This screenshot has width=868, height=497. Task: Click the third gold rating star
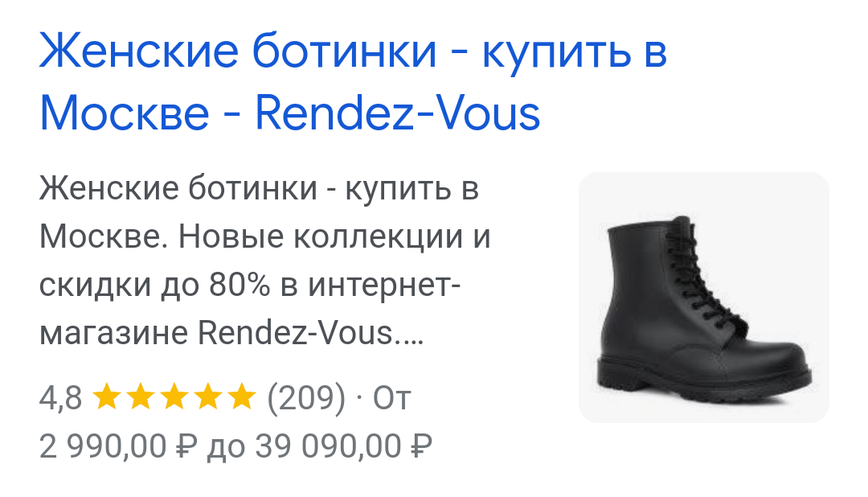174,396
